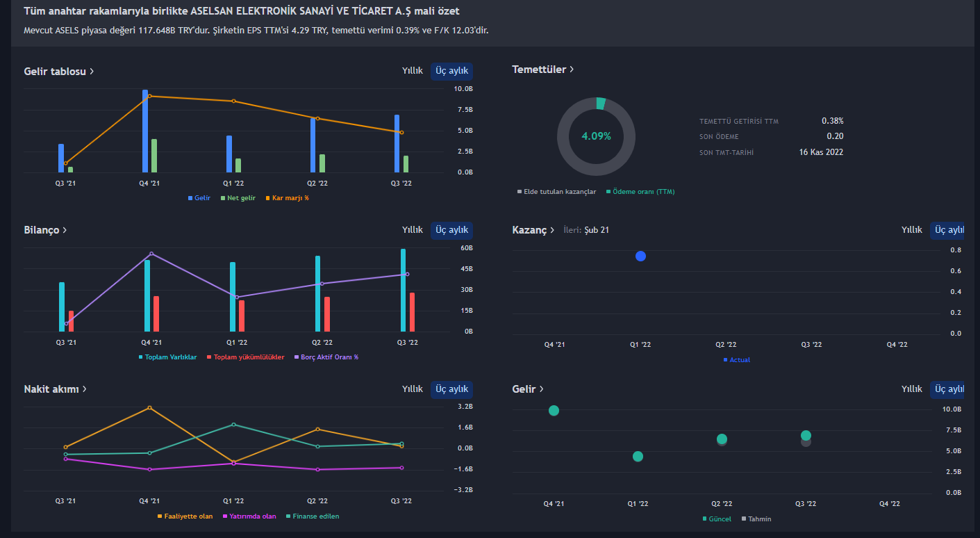Click the Q1 '22 label in Bilanço chart
The image size is (980, 538).
[x=237, y=343]
